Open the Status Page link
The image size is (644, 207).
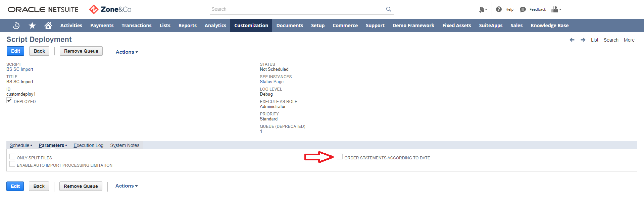[271, 82]
